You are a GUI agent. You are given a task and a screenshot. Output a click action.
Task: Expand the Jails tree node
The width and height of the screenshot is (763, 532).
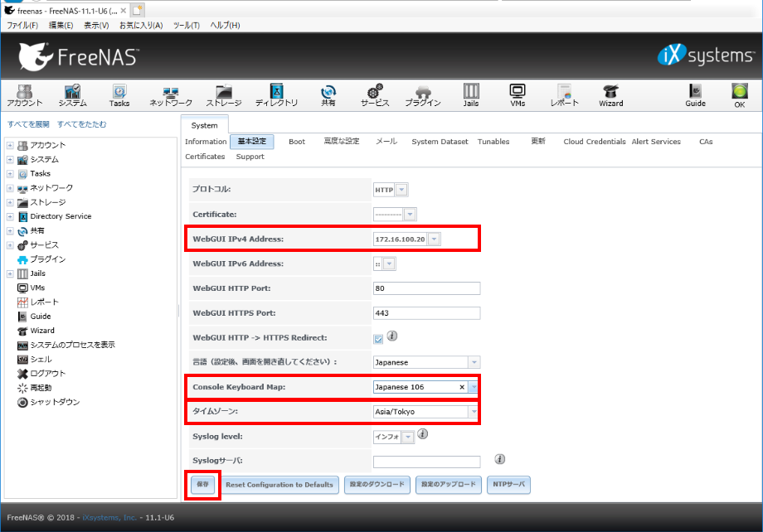(x=10, y=273)
